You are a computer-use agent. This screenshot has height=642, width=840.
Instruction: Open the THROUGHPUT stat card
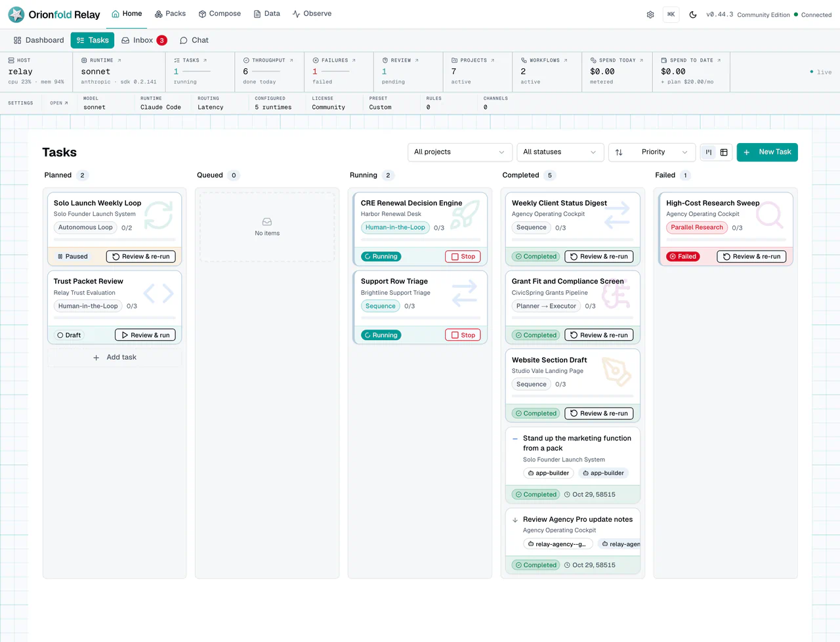point(269,72)
